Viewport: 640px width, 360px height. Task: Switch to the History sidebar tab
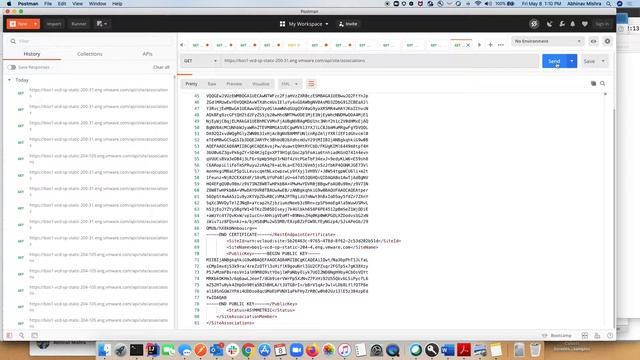coord(32,54)
